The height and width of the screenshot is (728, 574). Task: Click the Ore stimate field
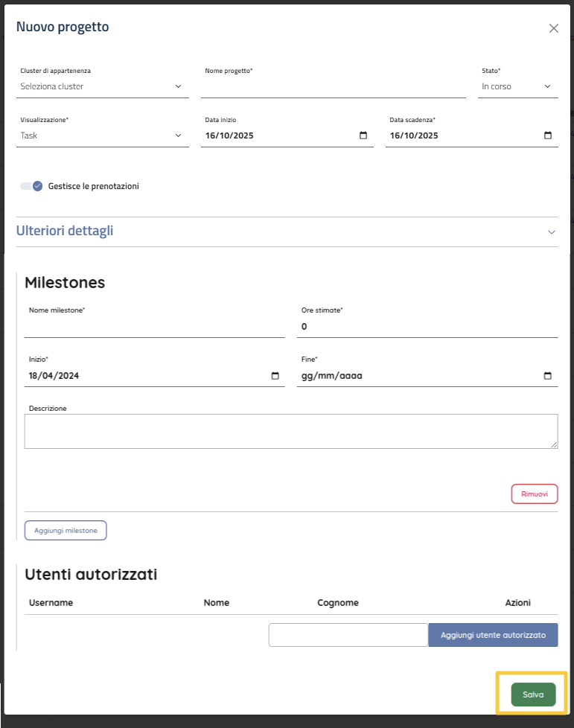coord(427,327)
